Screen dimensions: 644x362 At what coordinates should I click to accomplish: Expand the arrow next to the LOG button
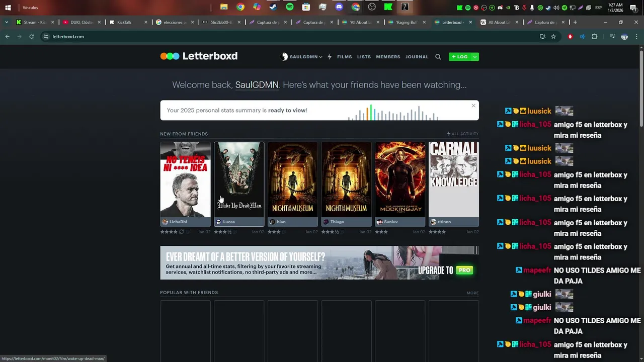(474, 57)
